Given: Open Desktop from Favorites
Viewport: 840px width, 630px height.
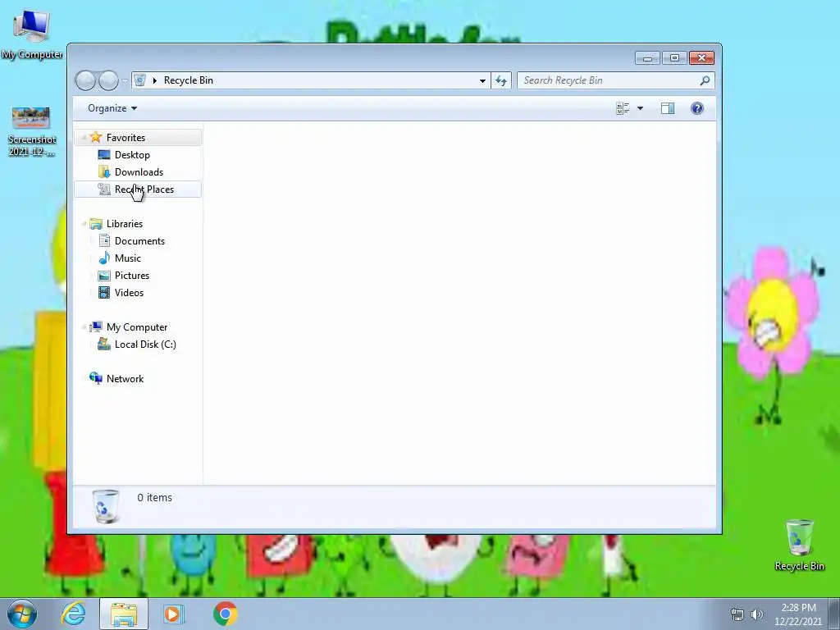Looking at the screenshot, I should 132,155.
